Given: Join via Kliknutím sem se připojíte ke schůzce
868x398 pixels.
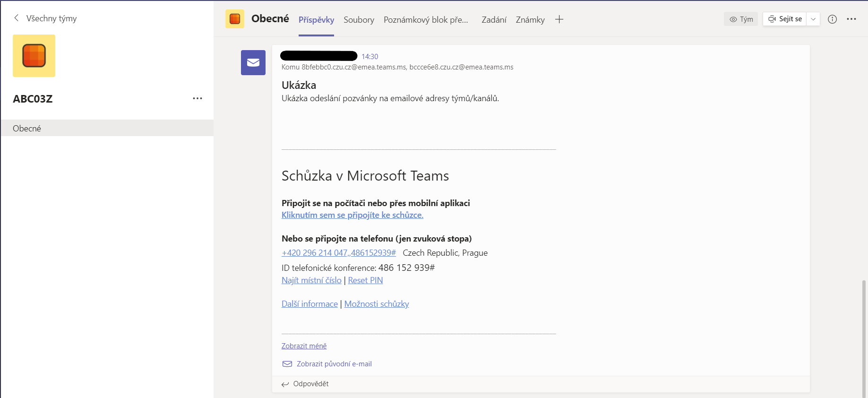Looking at the screenshot, I should [352, 215].
